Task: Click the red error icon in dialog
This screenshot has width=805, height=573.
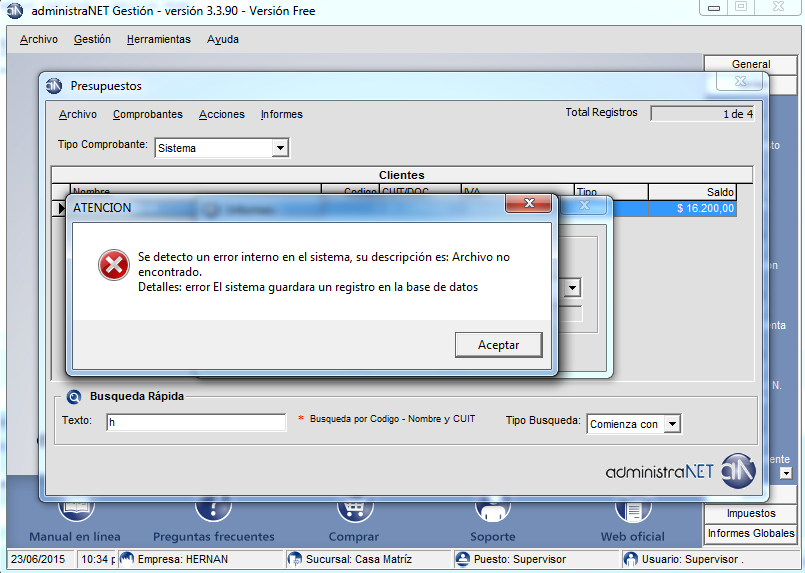Action: click(x=113, y=265)
